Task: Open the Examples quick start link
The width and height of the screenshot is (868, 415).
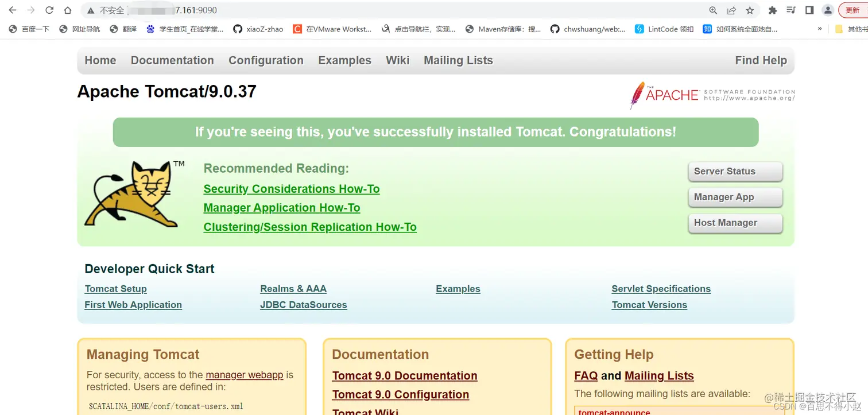Action: point(458,289)
